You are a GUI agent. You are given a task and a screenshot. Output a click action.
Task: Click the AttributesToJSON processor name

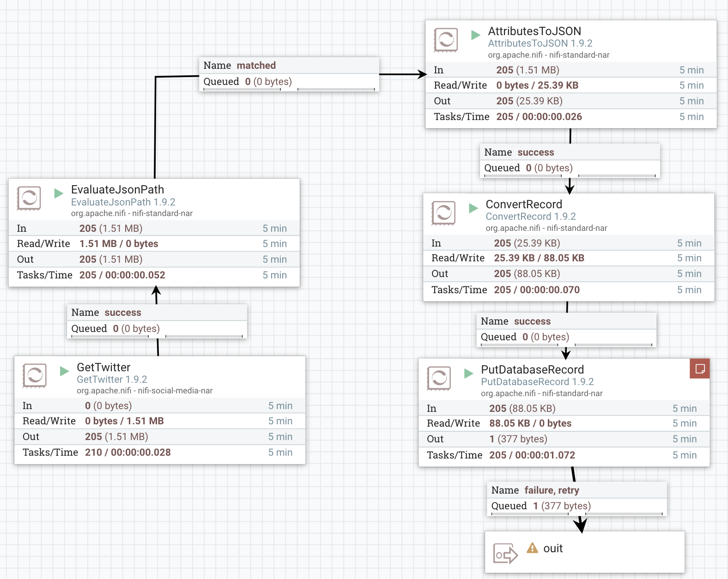(534, 31)
